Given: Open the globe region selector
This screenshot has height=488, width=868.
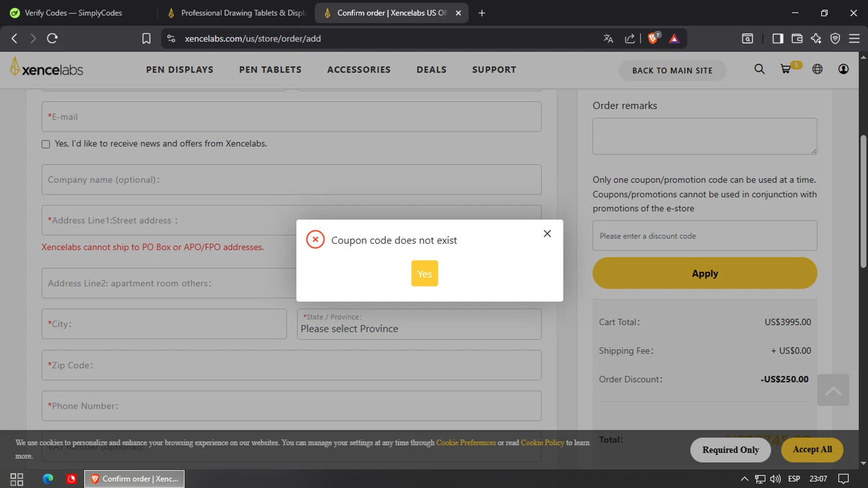Looking at the screenshot, I should point(817,69).
